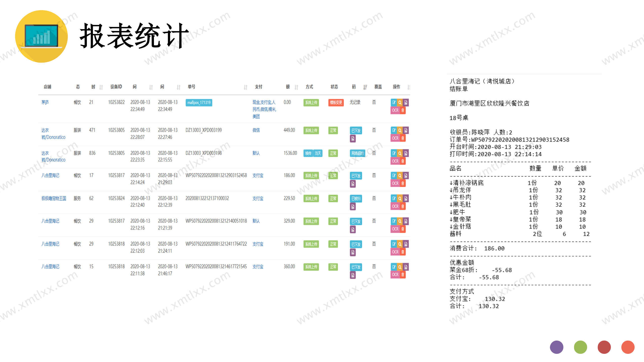Click the mallpos_171319 order tag
The height and width of the screenshot is (362, 644).
click(199, 103)
